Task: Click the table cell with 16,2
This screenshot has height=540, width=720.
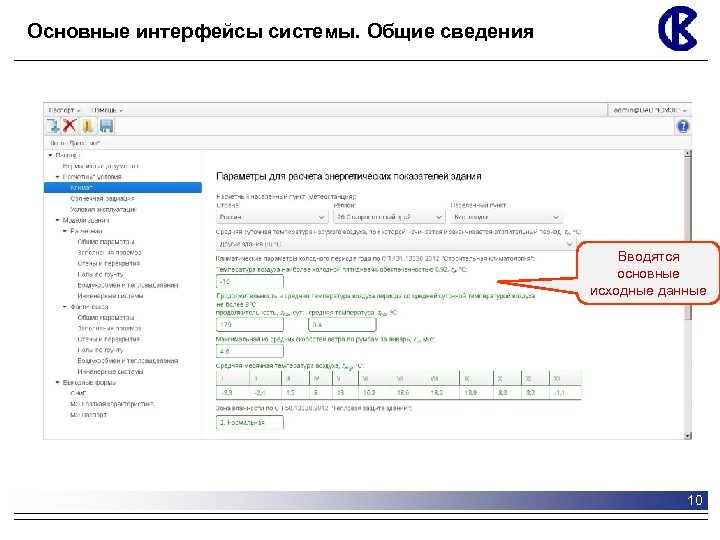Action: [x=376, y=393]
